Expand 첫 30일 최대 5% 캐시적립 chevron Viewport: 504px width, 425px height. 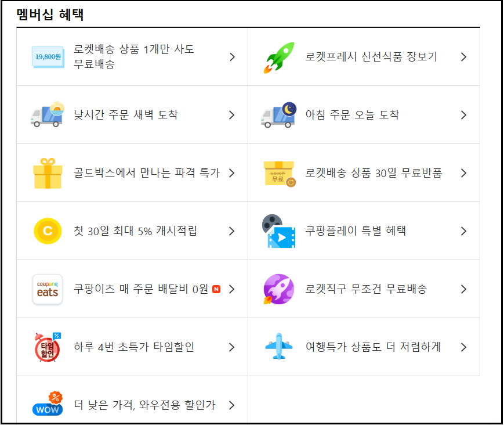coord(232,231)
